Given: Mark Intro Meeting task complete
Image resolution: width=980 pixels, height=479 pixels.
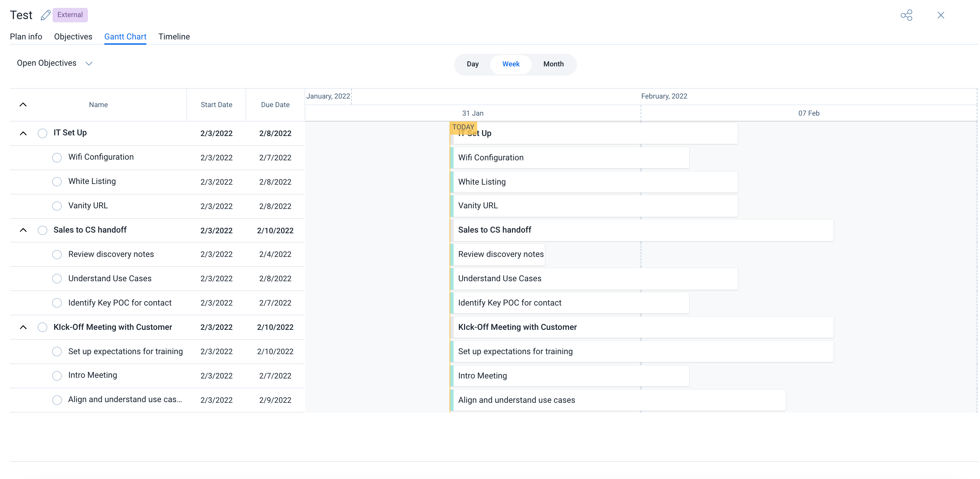Looking at the screenshot, I should point(57,376).
